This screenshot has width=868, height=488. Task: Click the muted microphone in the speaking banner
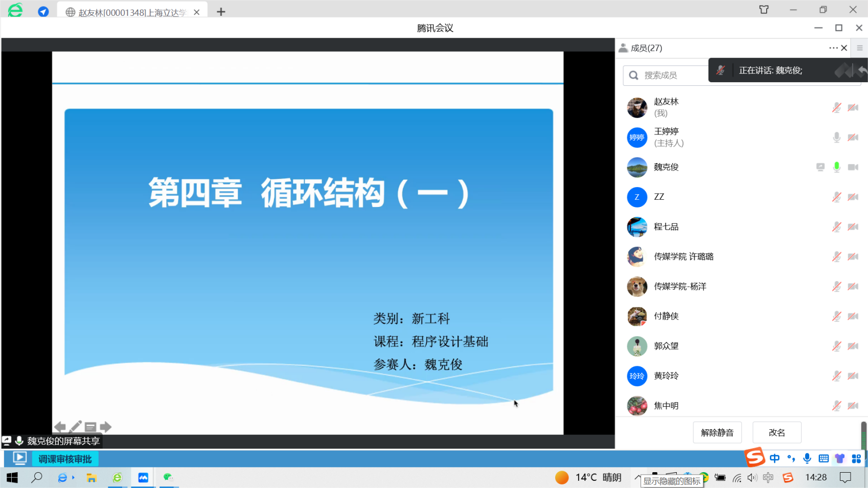[721, 71]
